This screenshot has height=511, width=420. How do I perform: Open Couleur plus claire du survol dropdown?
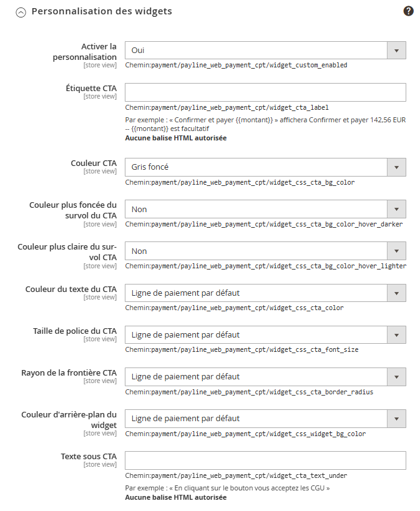265,251
